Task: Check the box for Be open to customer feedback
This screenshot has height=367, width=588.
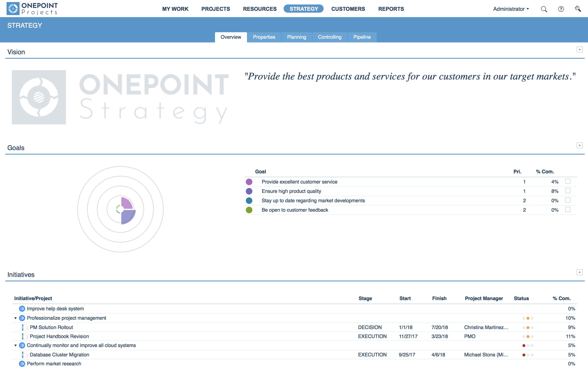Action: coord(568,209)
